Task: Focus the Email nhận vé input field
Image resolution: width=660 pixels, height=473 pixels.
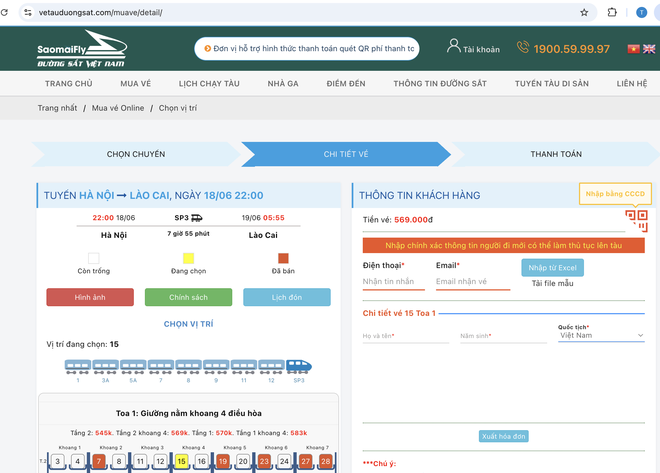Action: (473, 282)
